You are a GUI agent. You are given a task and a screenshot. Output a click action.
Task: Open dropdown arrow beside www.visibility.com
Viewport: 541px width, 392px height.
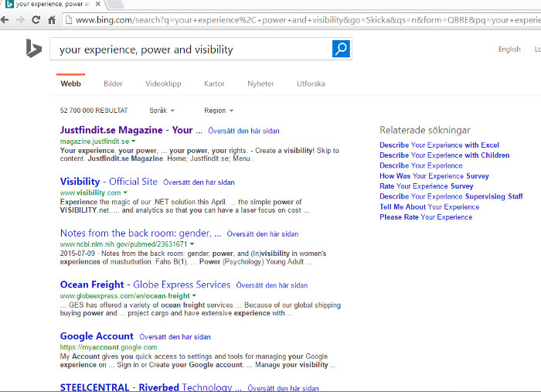[x=125, y=193]
